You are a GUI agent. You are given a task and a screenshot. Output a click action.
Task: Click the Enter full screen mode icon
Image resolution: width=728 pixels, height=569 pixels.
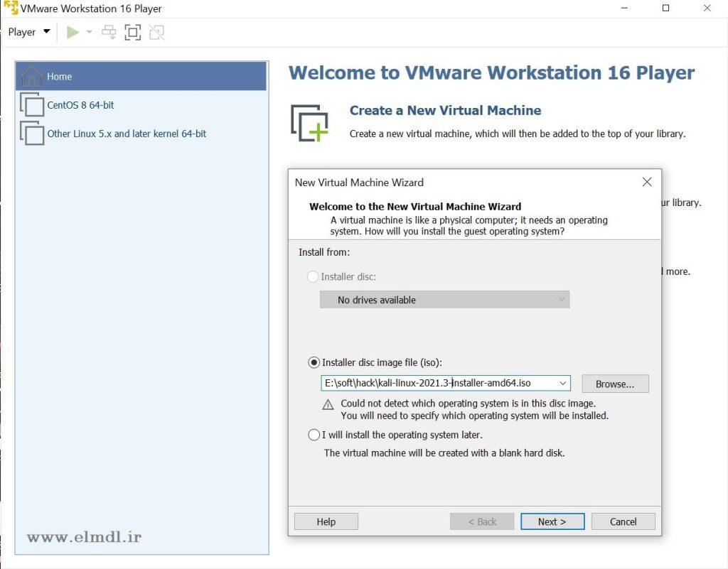[x=132, y=32]
